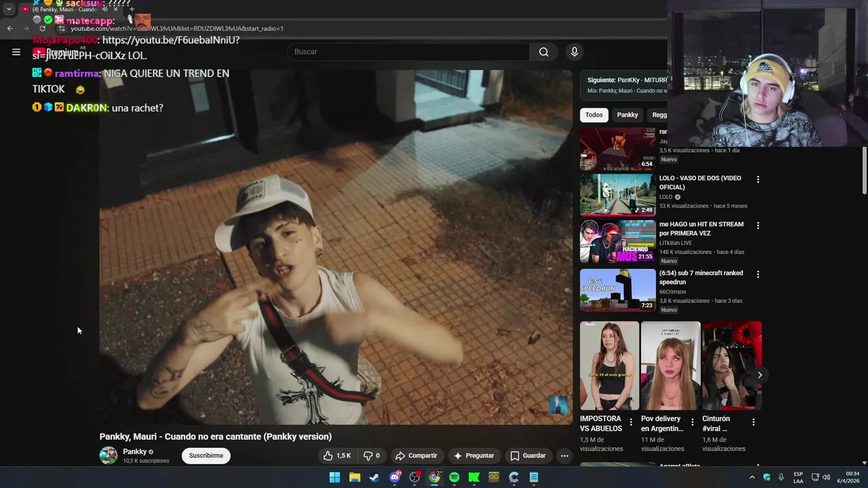Screen dimensions: 868x488
Task: Open Cinturón #viral short
Action: point(732,366)
